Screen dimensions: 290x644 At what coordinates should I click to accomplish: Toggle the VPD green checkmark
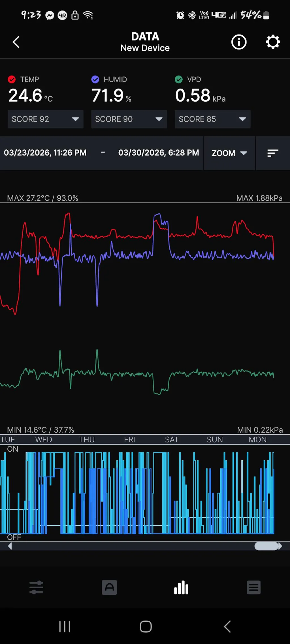(x=179, y=80)
